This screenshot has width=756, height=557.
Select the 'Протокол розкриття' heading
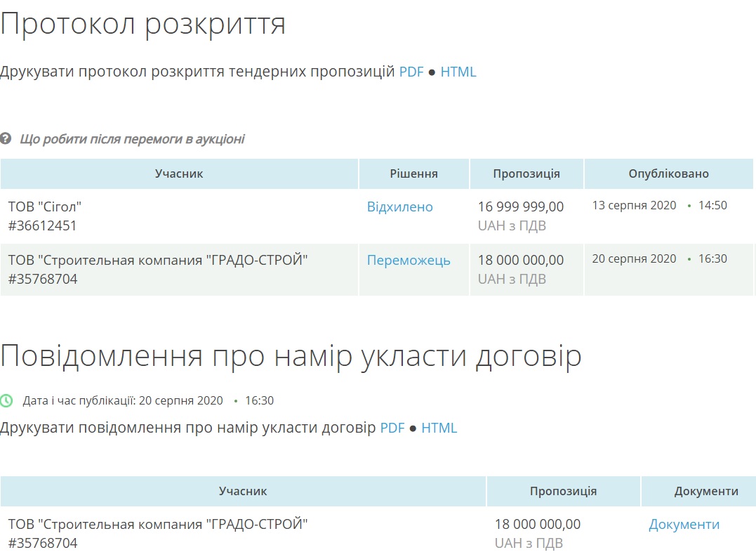point(143,24)
